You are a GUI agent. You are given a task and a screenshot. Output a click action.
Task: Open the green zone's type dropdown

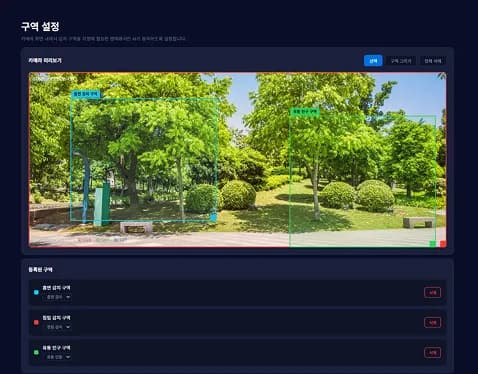58,357
